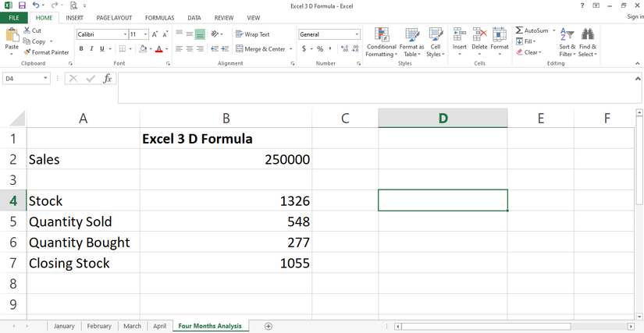Click the Format Painter icon
This screenshot has width=644, height=333.
click(27, 52)
